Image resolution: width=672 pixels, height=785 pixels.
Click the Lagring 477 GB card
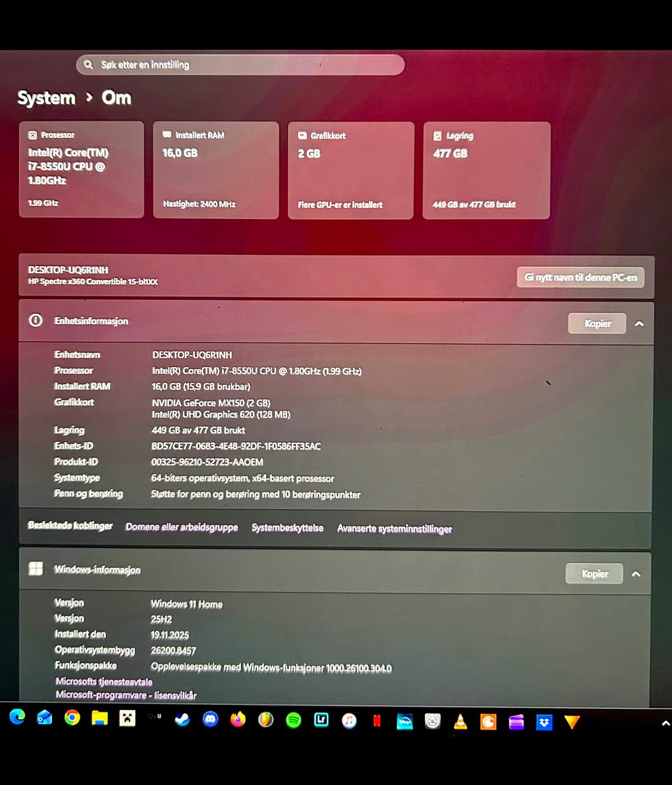coord(487,171)
